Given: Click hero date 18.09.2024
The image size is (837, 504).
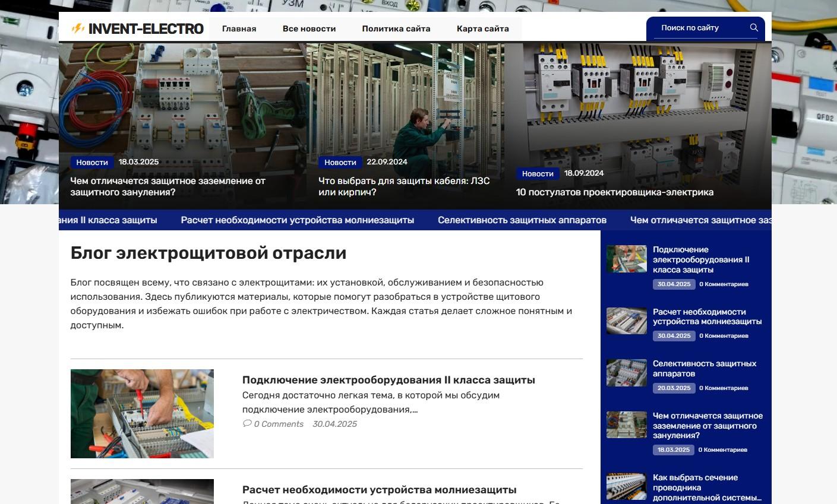Looking at the screenshot, I should point(584,173).
